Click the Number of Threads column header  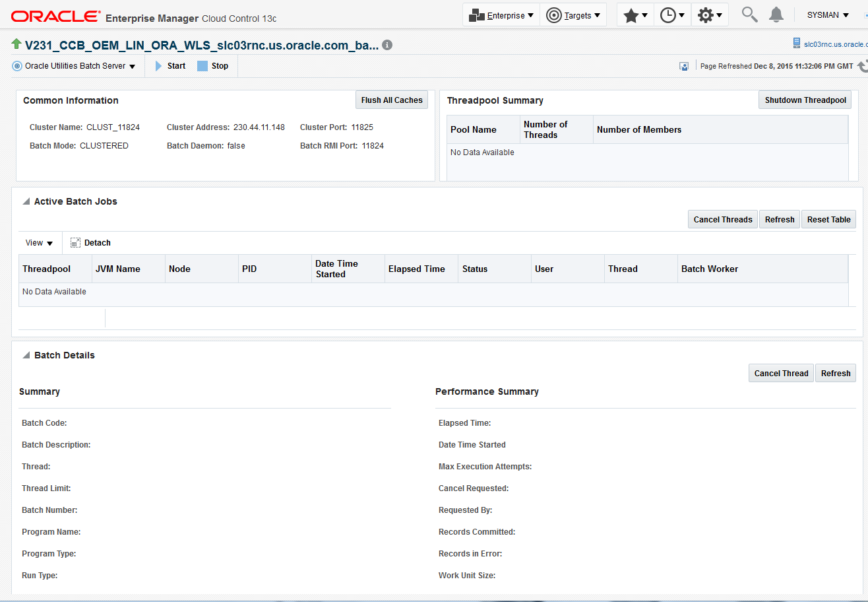(x=557, y=129)
